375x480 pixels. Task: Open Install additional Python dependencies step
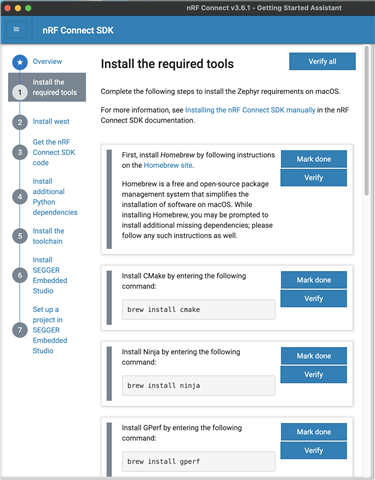click(x=55, y=197)
